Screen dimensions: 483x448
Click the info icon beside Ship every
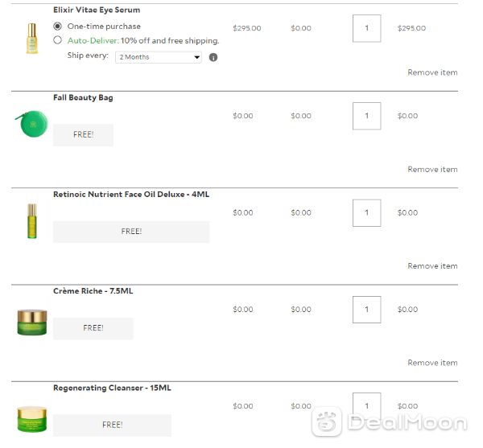pos(213,57)
